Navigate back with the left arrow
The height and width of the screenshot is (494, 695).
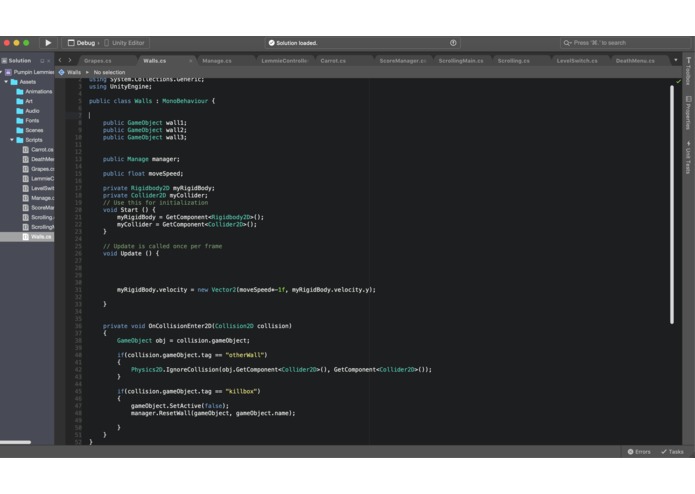[x=60, y=60]
